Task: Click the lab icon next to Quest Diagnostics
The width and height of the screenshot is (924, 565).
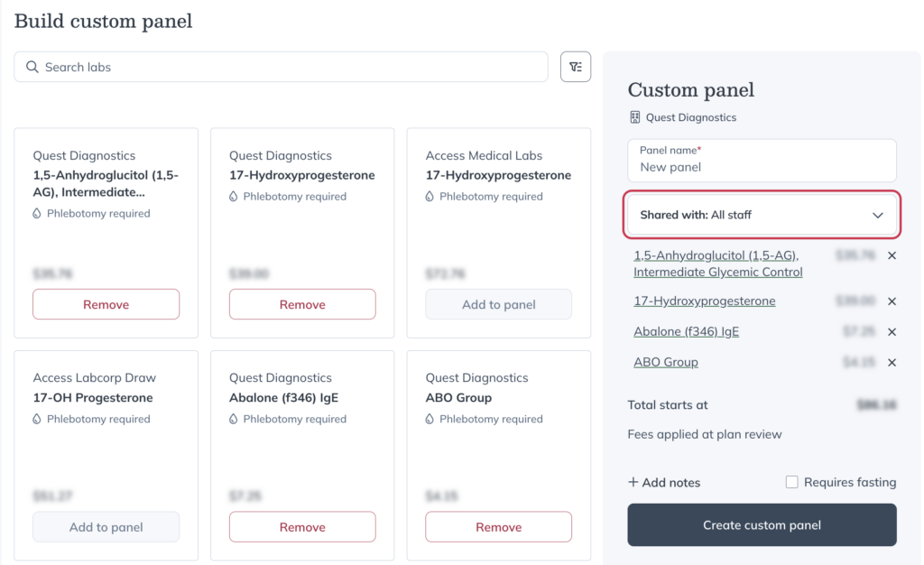Action: click(x=635, y=116)
